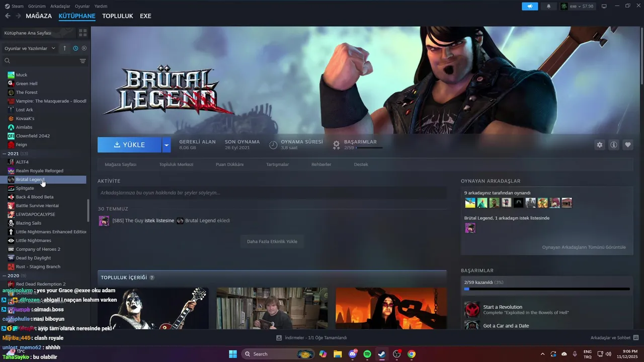
Task: Collapse the 2021 category
Action: [5, 153]
